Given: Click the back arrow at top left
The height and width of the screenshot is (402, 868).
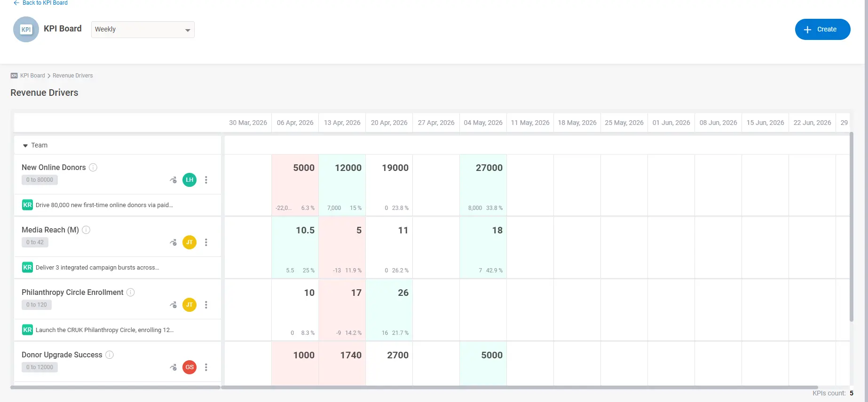Looking at the screenshot, I should [x=16, y=3].
